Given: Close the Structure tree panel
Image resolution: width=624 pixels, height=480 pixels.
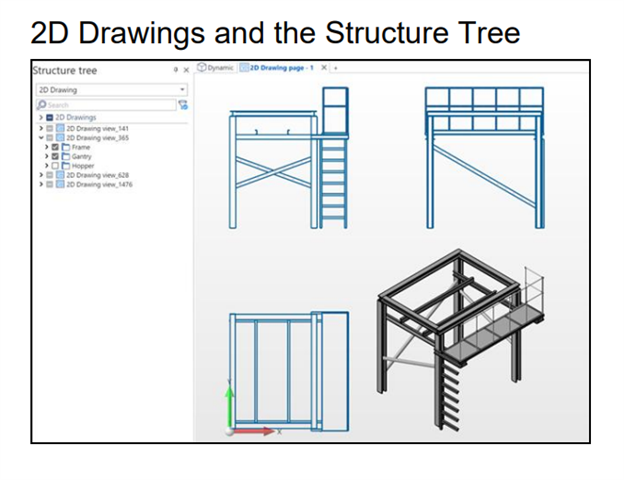Looking at the screenshot, I should tap(186, 70).
